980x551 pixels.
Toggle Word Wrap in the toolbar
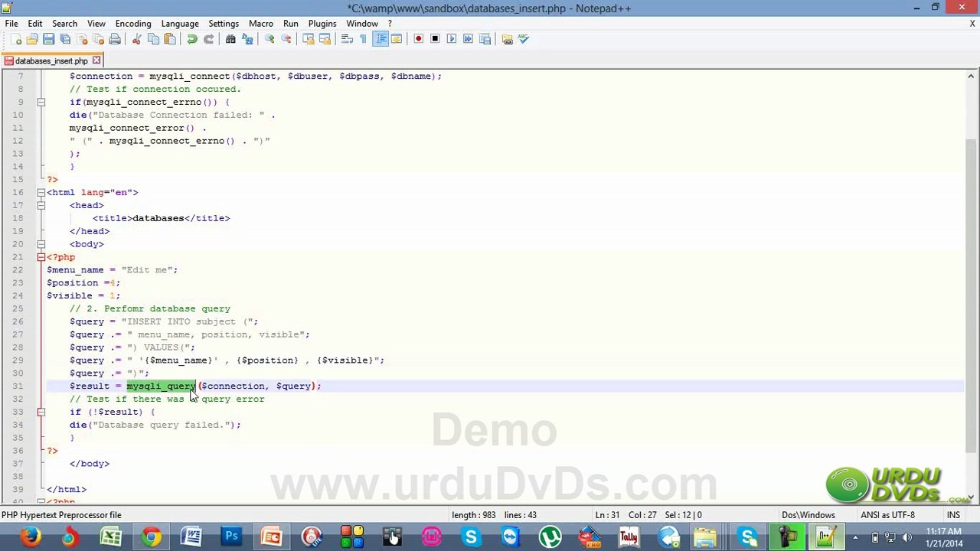pos(347,39)
